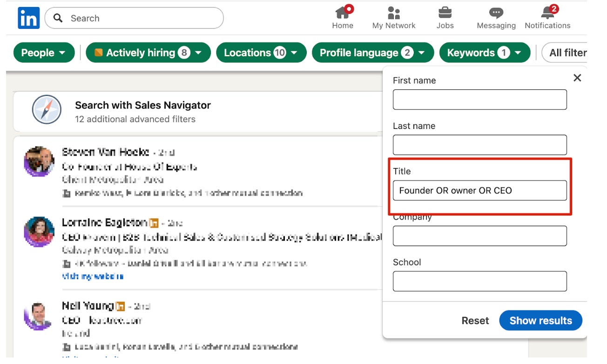Open Search with Sales Navigator
This screenshot has width=607, height=364.
143,105
